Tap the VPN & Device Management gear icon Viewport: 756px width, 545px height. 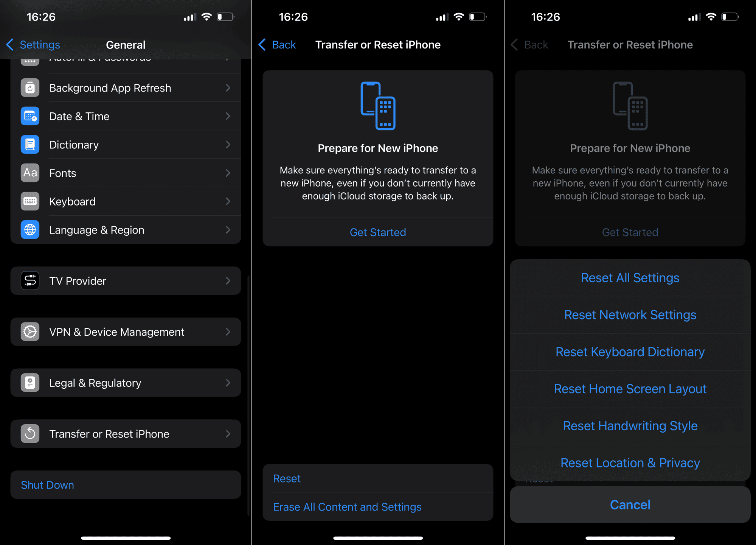tap(30, 332)
